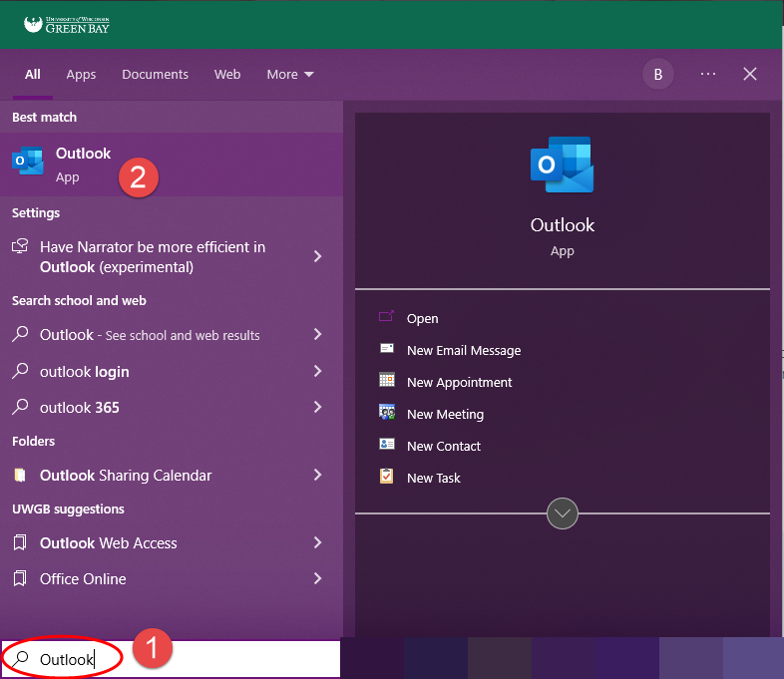Expand the Outlook Sharing Calendar arrow

pyautogui.click(x=317, y=475)
